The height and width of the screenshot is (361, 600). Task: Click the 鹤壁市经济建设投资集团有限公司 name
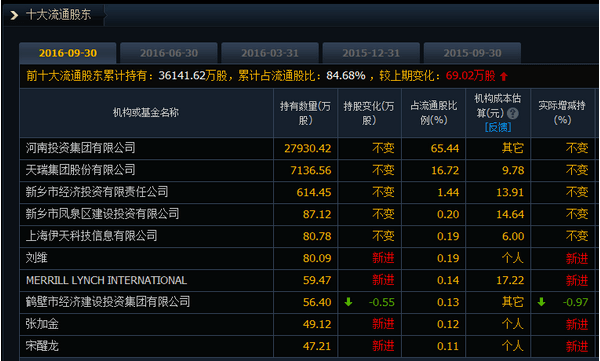108,302
